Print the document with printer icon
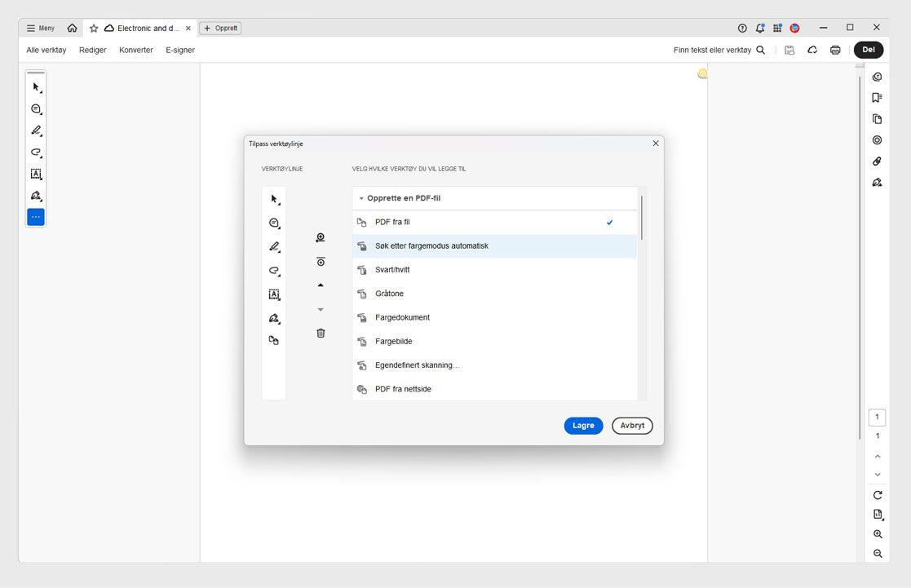 pyautogui.click(x=835, y=50)
